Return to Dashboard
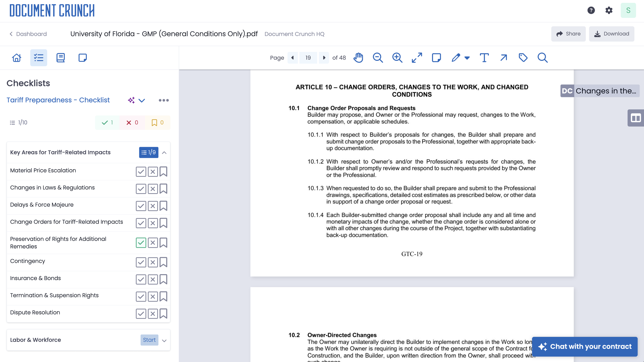 28,34
